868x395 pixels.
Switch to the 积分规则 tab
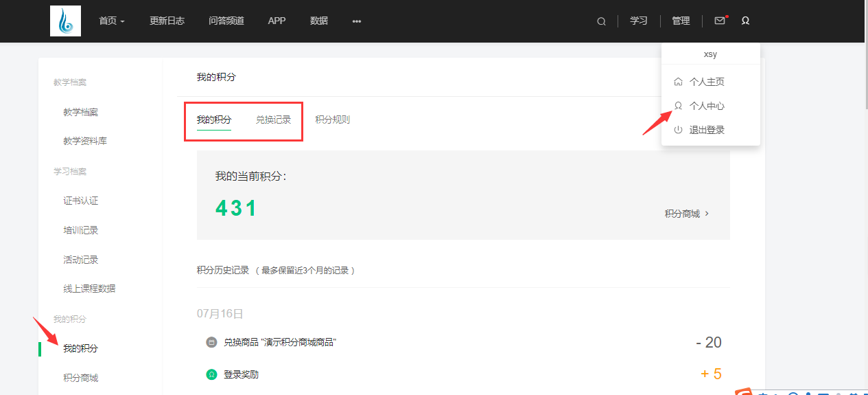click(x=333, y=120)
